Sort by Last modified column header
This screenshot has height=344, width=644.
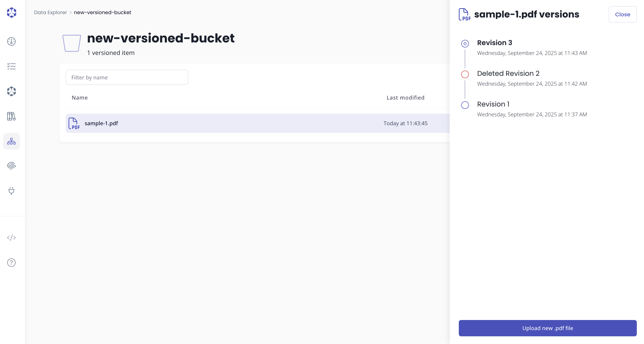(405, 98)
